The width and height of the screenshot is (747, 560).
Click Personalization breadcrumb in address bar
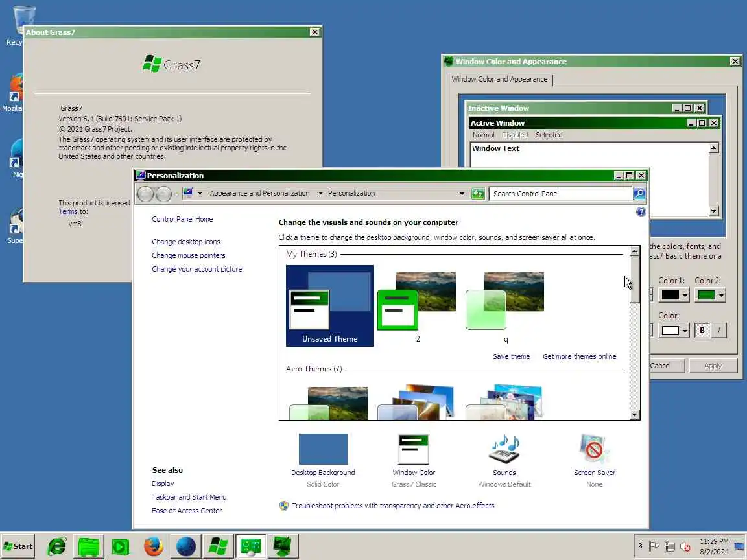[351, 193]
